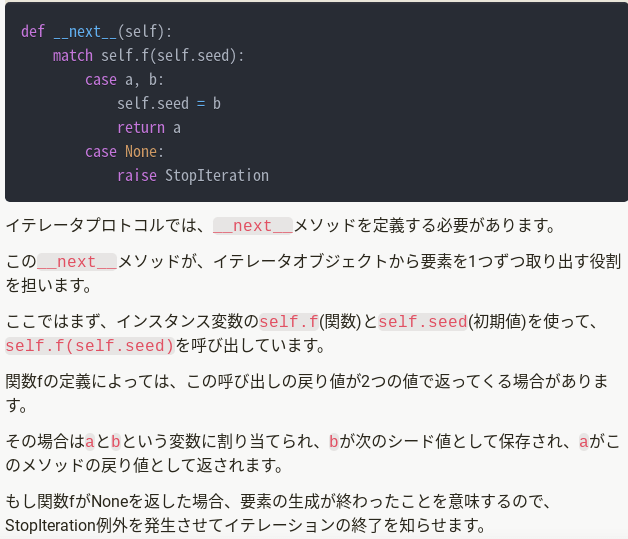Click the first inline 'a' variable

click(90, 442)
